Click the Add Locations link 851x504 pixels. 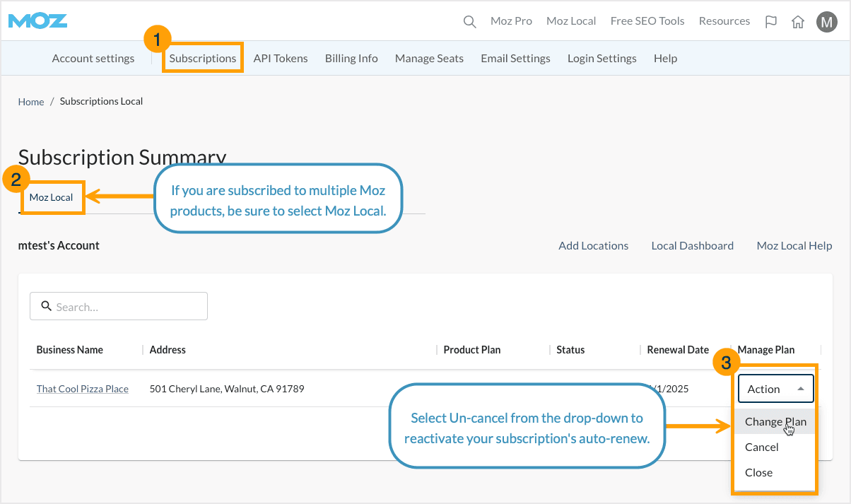[x=594, y=245]
